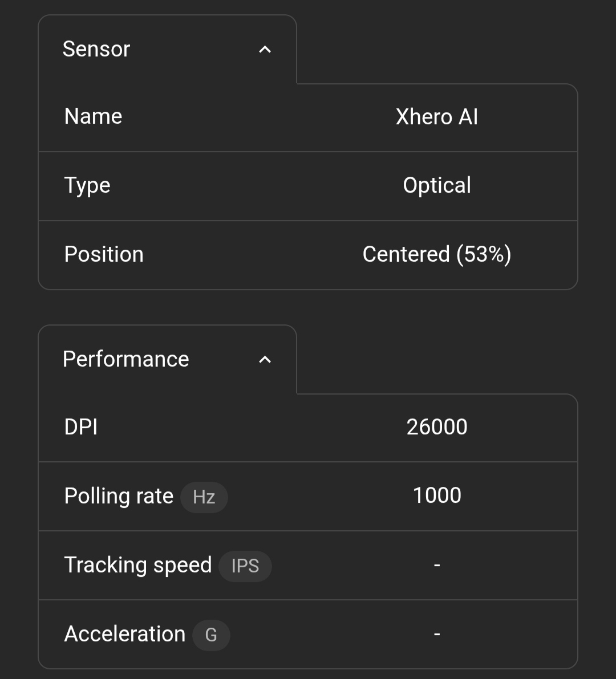Click the IPS unit badge
The height and width of the screenshot is (679, 616).
pyautogui.click(x=245, y=566)
